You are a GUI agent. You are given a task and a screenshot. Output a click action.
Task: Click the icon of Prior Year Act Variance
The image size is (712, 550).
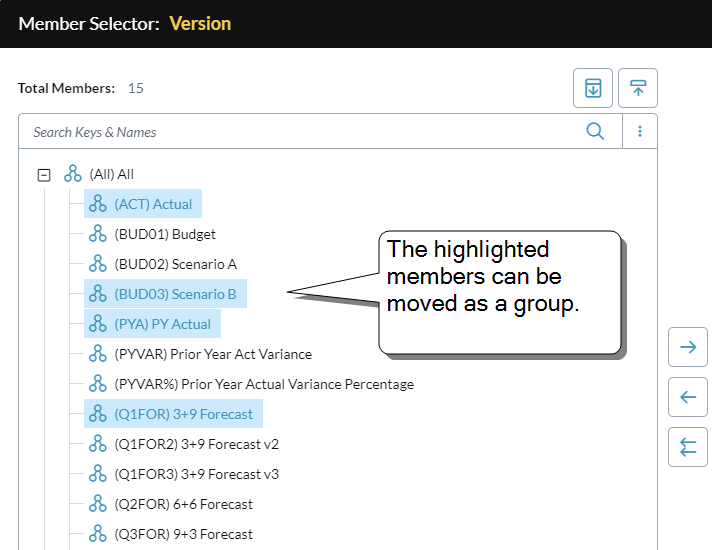pos(98,353)
